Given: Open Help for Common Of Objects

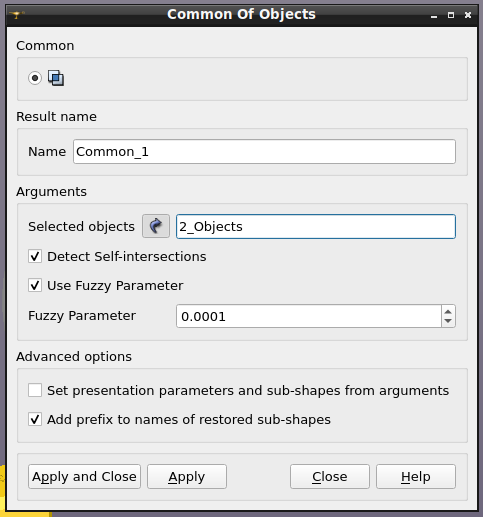Looking at the screenshot, I should pos(416,477).
